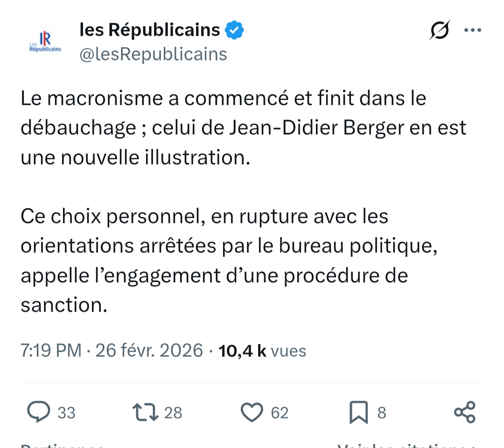Click the 10,4 k vues count
Screen dimensions: 504x448
coord(262,350)
